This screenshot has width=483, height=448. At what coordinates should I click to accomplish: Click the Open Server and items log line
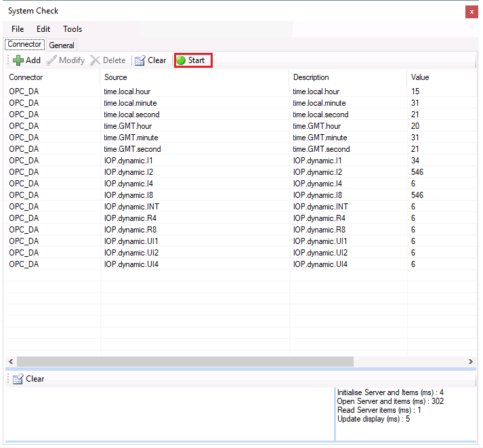click(390, 401)
